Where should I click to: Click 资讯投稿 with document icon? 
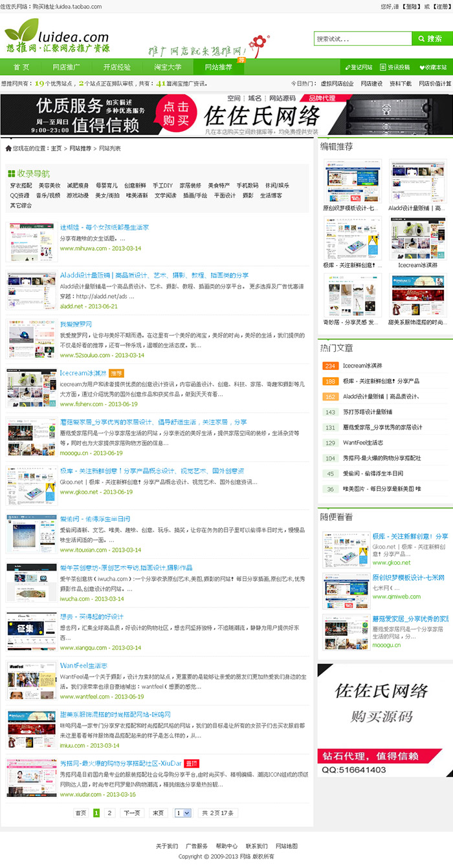(395, 67)
